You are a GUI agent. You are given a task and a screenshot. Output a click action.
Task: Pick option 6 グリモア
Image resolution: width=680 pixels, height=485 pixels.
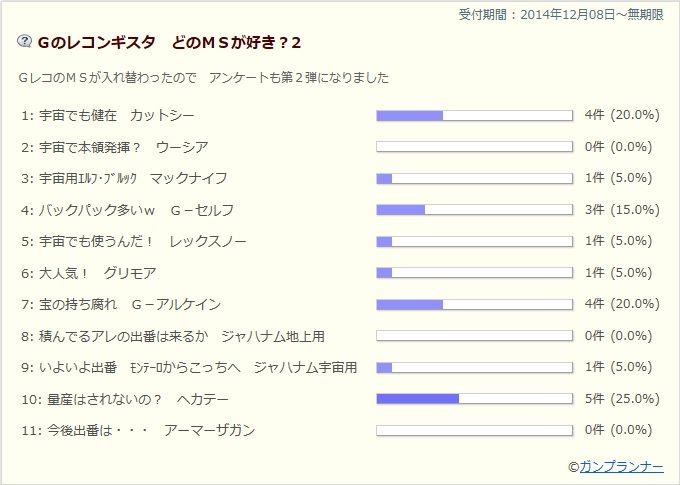click(x=88, y=273)
